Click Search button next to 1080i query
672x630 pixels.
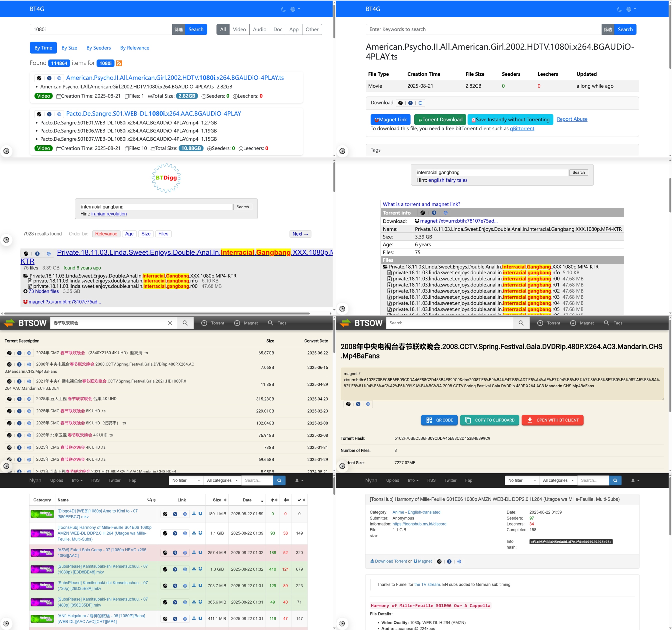[196, 29]
